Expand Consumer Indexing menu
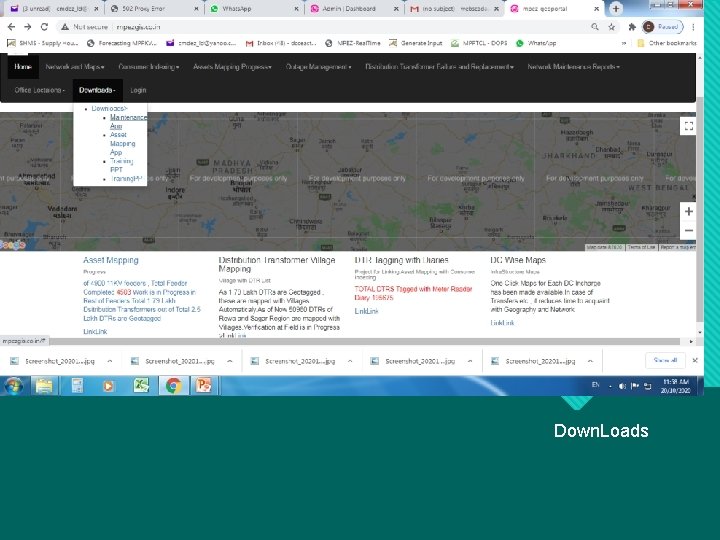 click(x=149, y=67)
